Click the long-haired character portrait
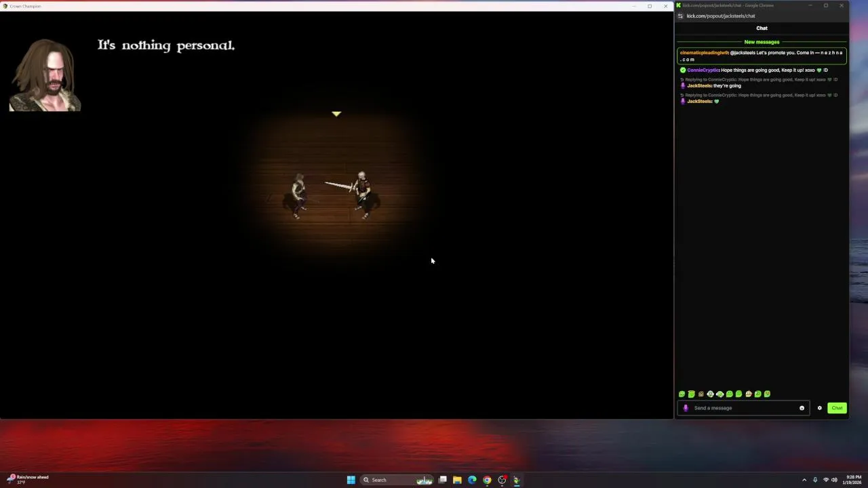 (45, 75)
